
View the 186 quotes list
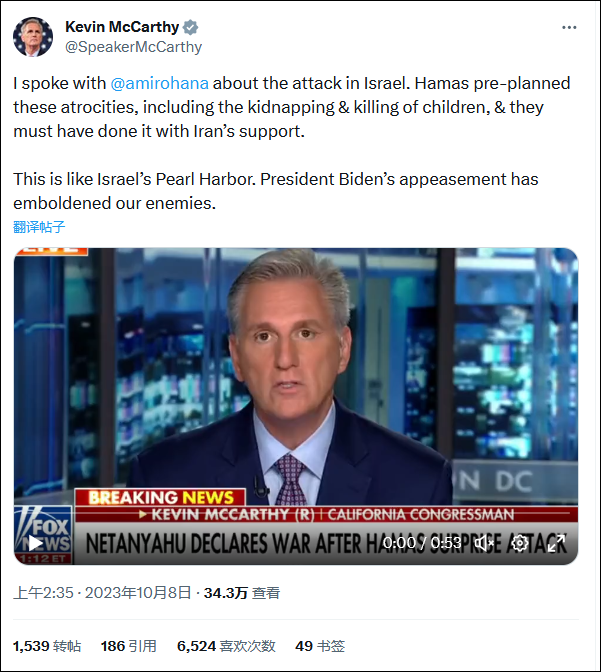pyautogui.click(x=128, y=646)
